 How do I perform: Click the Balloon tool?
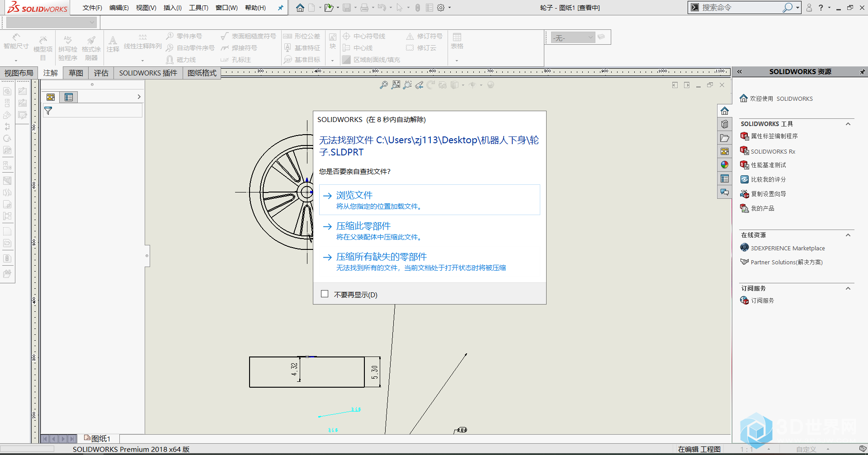[184, 36]
